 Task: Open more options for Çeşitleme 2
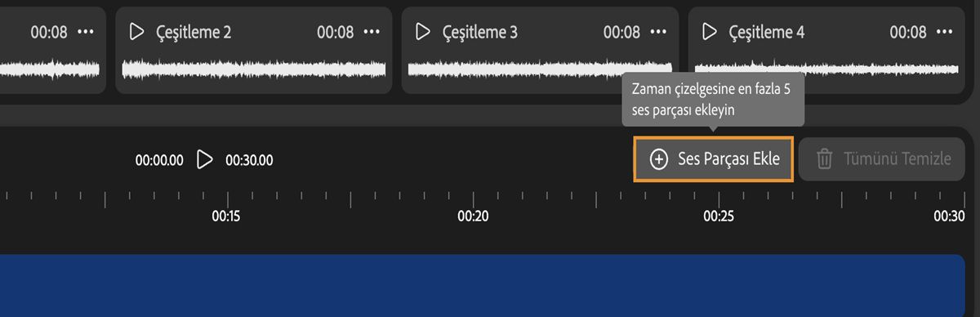tap(372, 32)
